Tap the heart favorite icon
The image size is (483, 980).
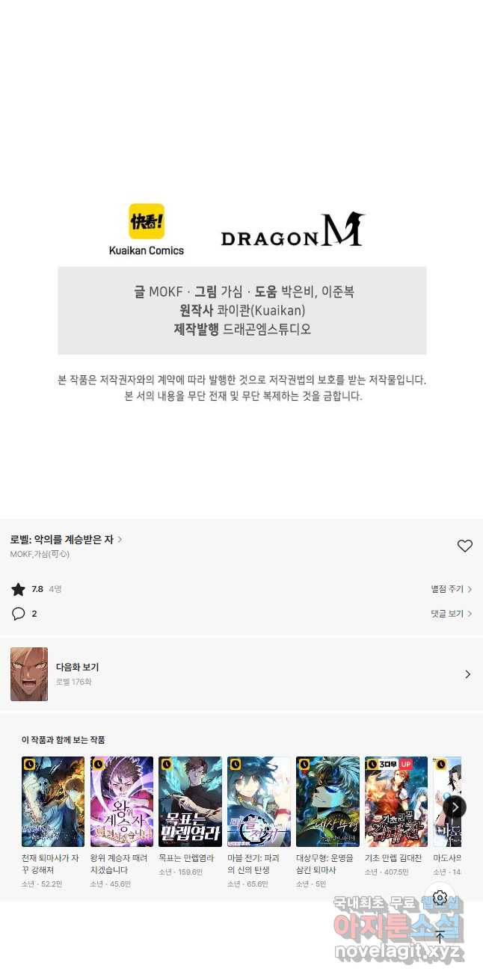coord(464,546)
